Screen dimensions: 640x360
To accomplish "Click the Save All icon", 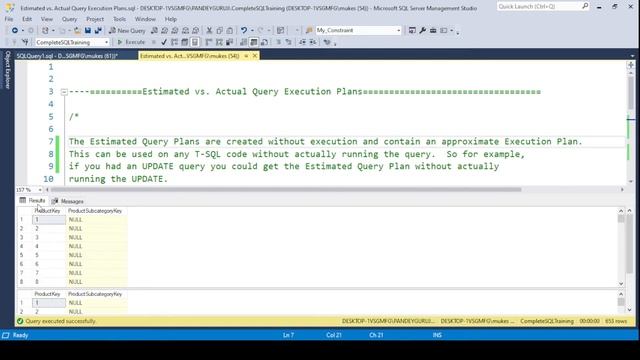I will click(x=98, y=31).
